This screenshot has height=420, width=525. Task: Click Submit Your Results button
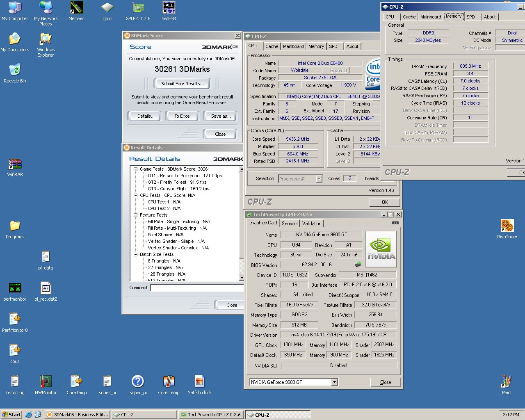coord(182,84)
